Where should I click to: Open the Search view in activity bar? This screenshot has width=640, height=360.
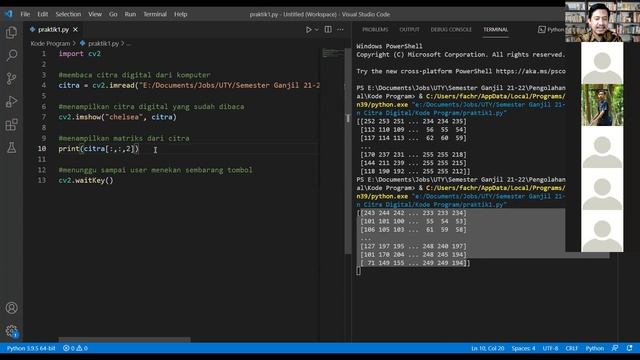(11, 55)
